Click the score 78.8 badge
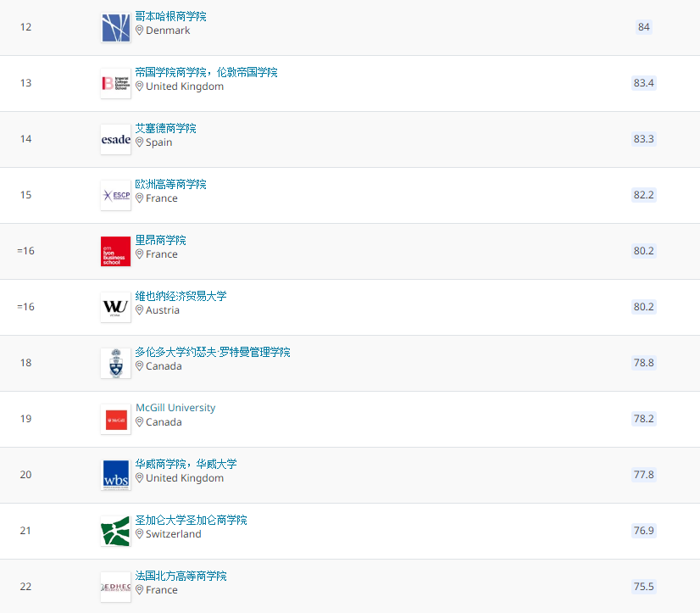The width and height of the screenshot is (700, 613). pos(644,362)
